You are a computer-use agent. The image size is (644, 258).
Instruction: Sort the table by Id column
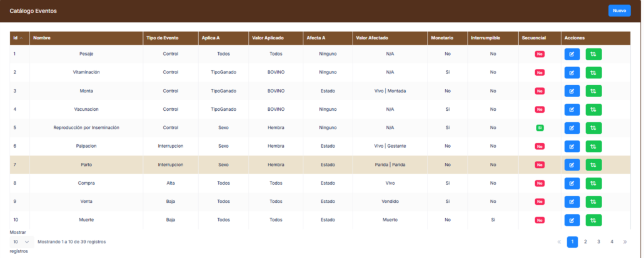point(19,38)
